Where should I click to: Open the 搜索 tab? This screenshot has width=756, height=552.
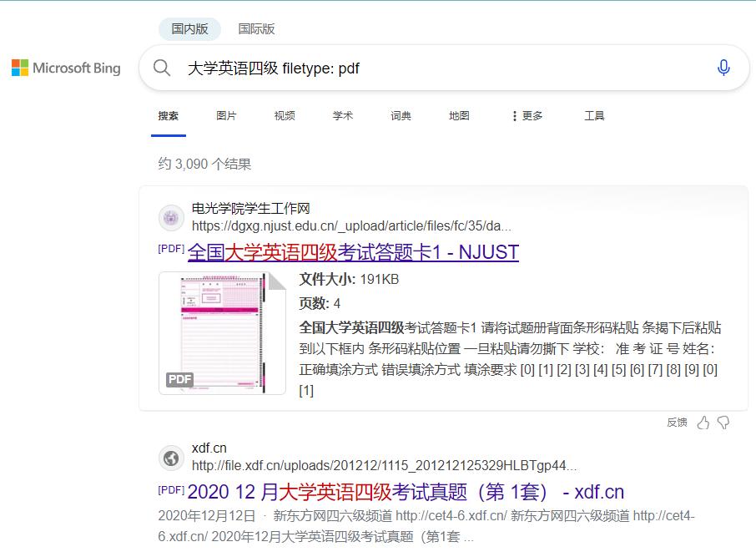[169, 116]
